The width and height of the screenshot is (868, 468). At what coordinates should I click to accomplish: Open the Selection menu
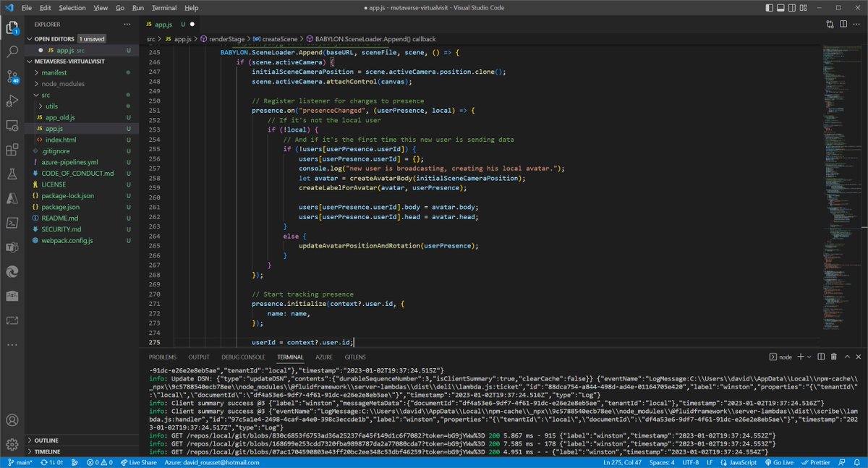point(72,7)
